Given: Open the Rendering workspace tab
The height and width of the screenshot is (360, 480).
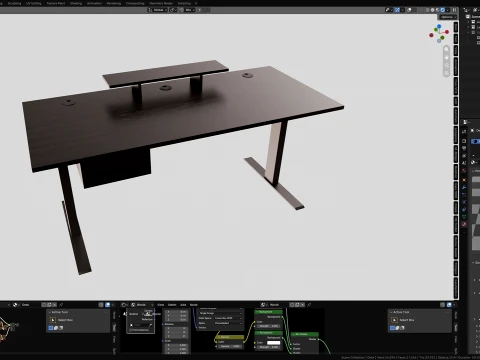Looking at the screenshot, I should (114, 3).
